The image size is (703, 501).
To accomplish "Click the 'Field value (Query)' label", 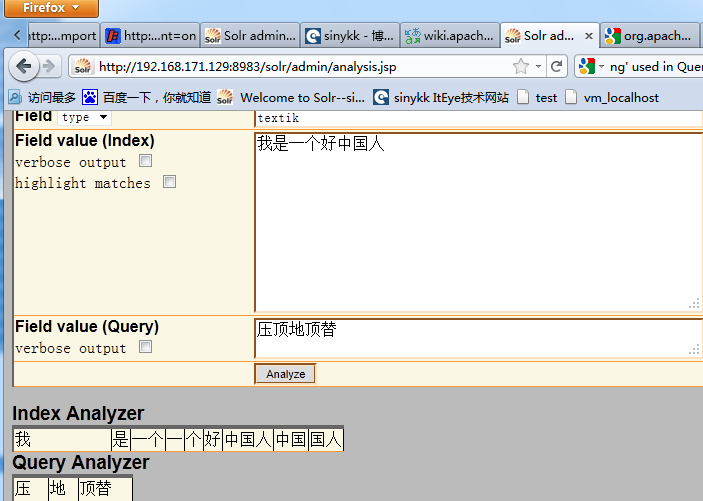I will coord(87,326).
